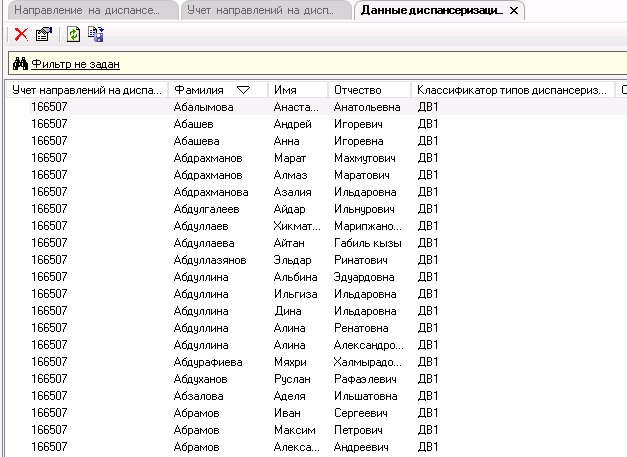Viewport: 627px width, 457px height.
Task: Open the 'Фильтр не задан' link
Action: point(75,64)
